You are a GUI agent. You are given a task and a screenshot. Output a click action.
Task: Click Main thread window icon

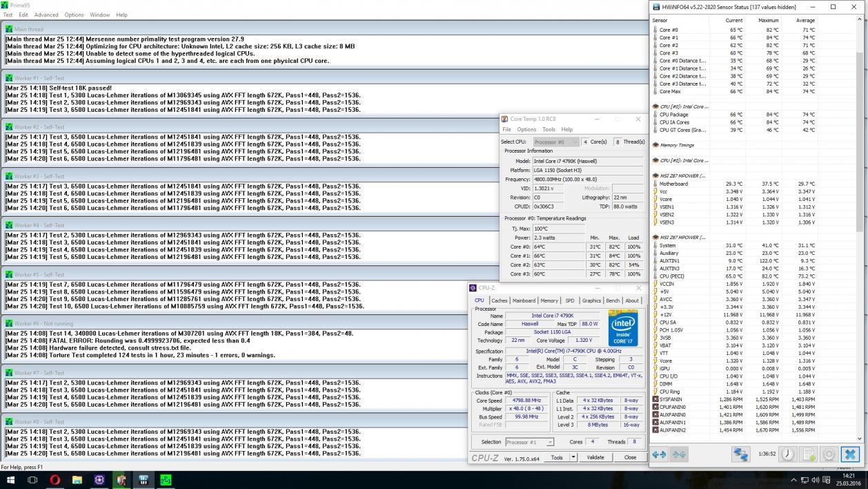coord(9,29)
